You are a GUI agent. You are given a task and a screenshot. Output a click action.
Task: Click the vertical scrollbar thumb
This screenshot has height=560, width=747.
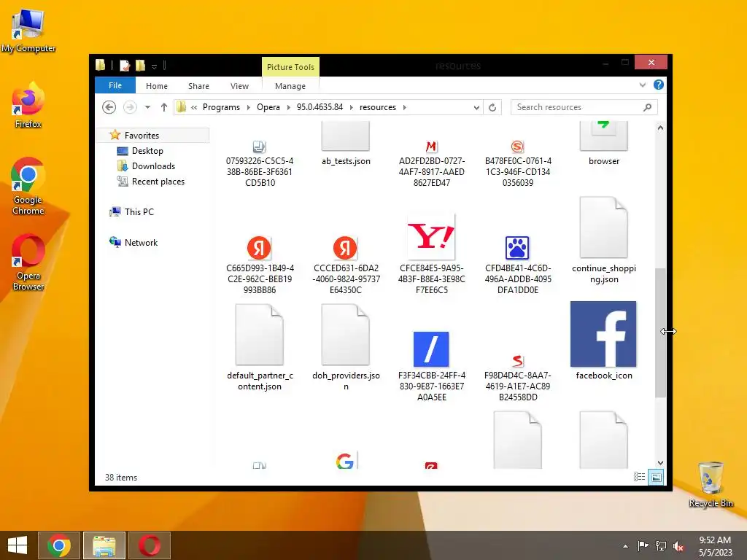[x=660, y=332]
